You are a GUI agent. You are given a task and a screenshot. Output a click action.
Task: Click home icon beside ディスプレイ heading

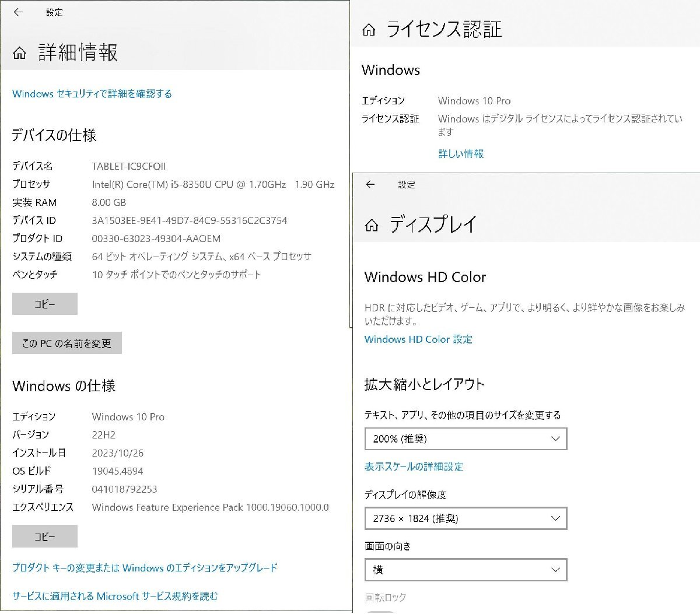(x=372, y=226)
